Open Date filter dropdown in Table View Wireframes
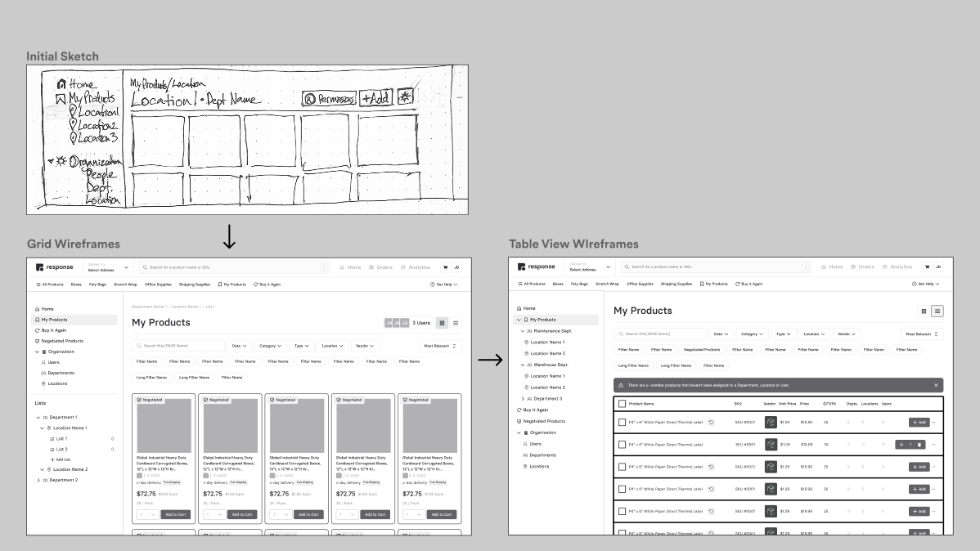Screen dimensions: 980x551 722,334
